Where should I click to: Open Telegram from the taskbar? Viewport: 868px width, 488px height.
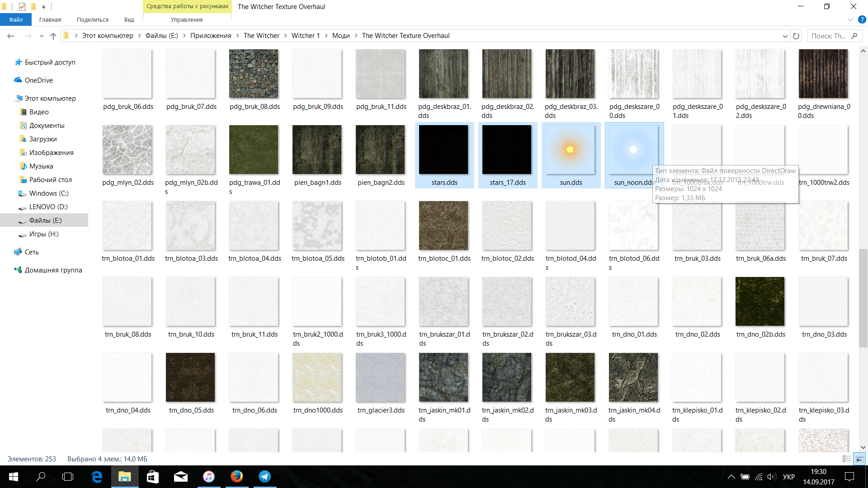[x=264, y=477]
